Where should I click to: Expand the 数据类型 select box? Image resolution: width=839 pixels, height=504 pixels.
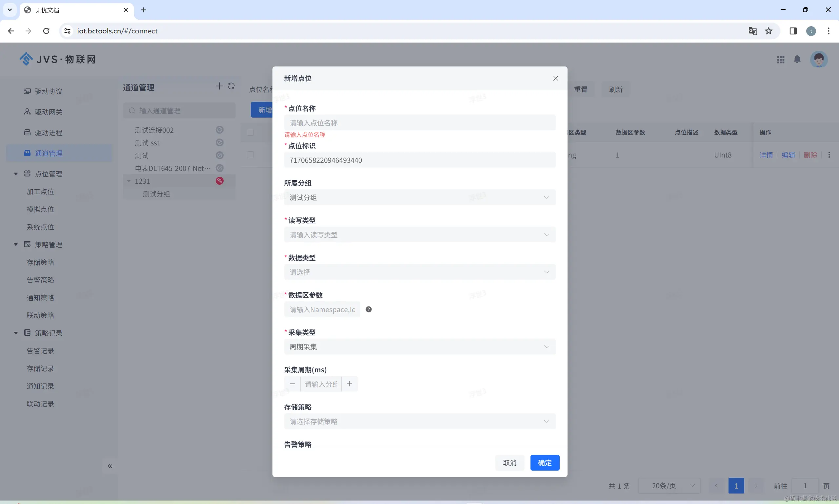pyautogui.click(x=420, y=272)
